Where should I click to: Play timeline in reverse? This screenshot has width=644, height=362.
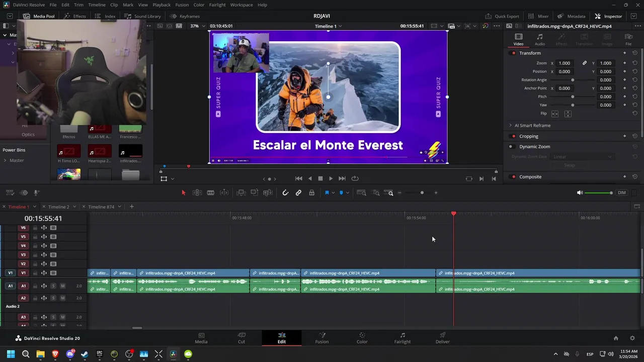309,178
